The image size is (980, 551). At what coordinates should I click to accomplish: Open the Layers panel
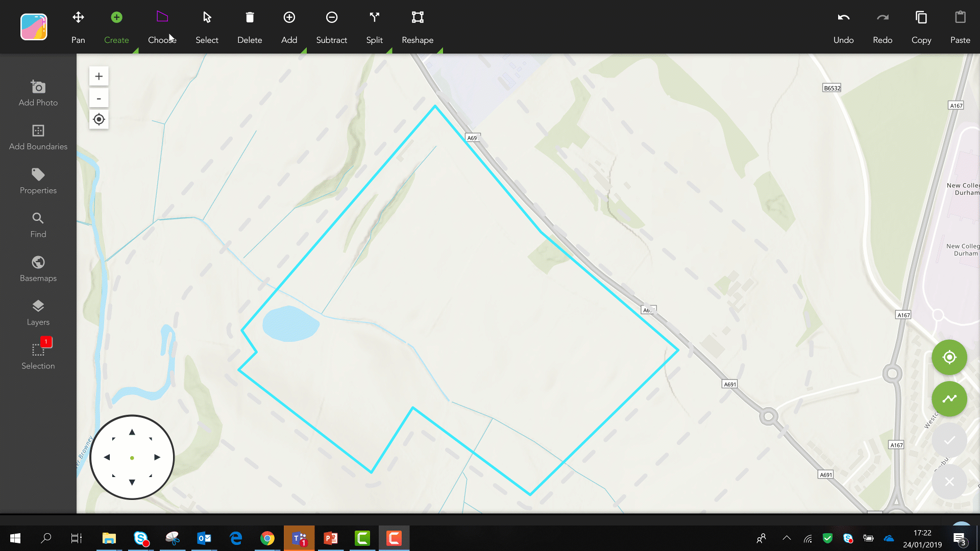[38, 313]
